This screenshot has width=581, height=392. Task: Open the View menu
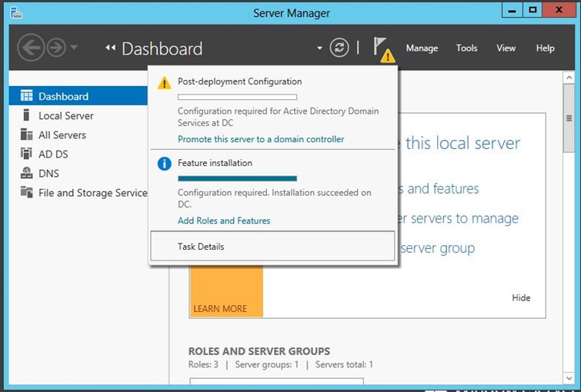click(506, 48)
